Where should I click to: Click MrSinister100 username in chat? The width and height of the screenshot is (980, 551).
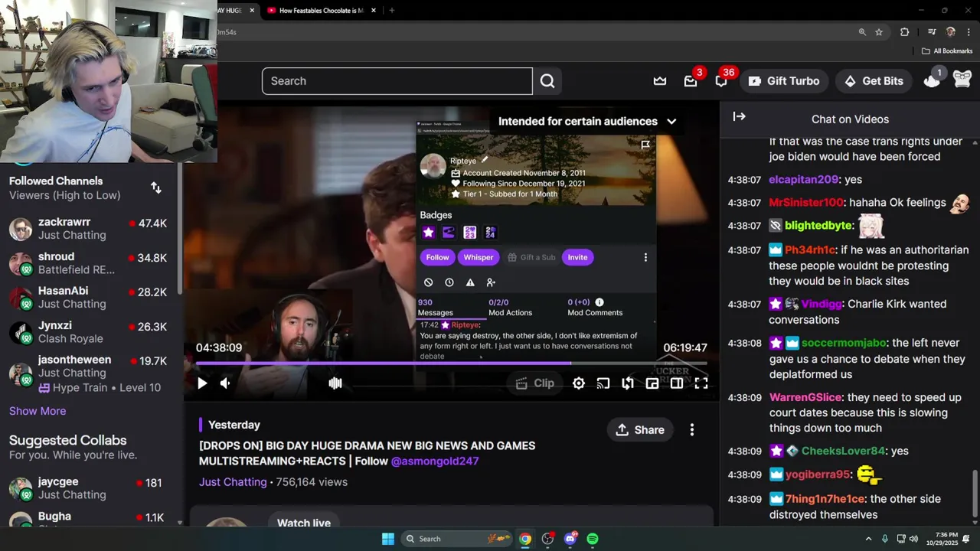[805, 203]
